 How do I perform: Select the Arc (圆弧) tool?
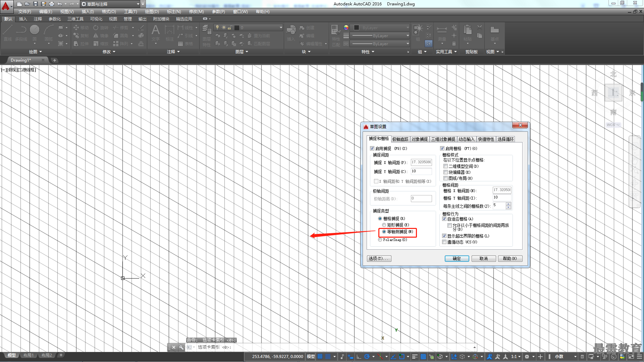pyautogui.click(x=49, y=33)
